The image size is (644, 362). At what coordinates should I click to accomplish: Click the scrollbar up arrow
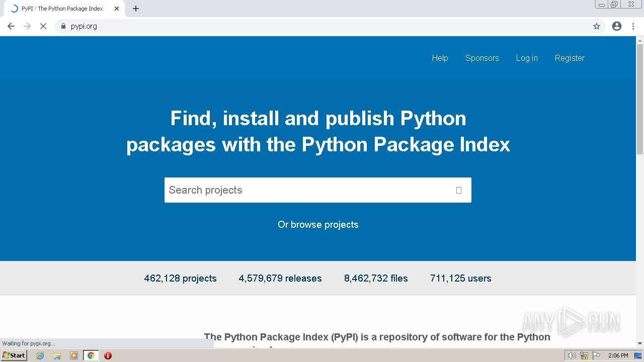point(640,40)
